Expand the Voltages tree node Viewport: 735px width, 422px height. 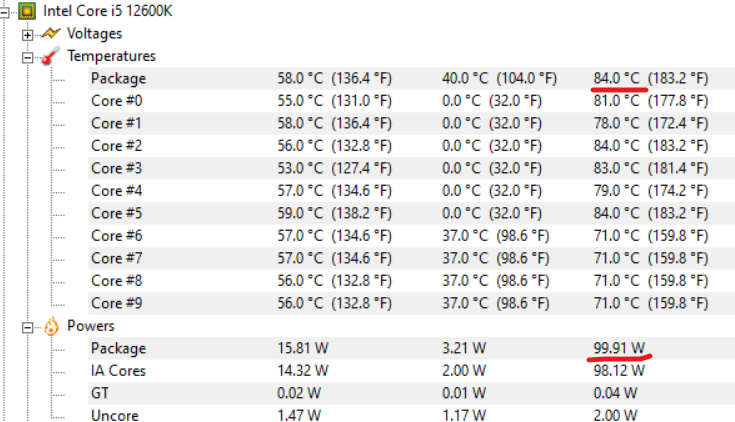pyautogui.click(x=27, y=34)
